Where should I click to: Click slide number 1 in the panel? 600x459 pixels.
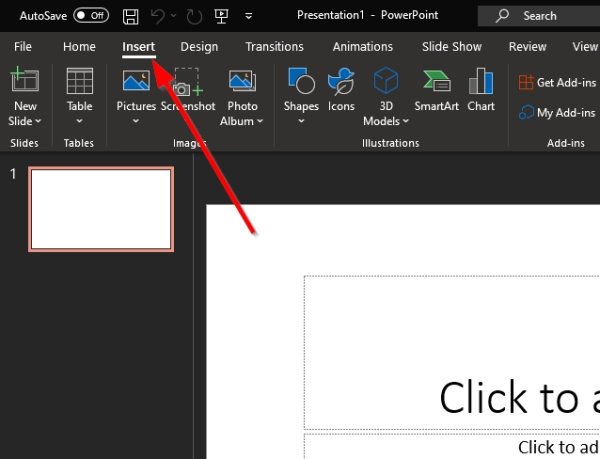(x=13, y=174)
